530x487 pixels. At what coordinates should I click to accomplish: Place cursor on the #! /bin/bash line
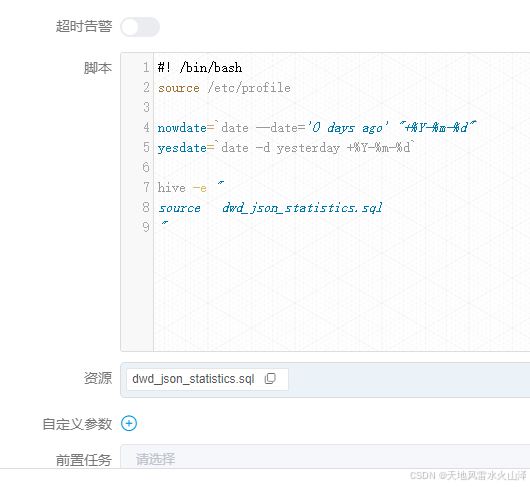point(200,68)
